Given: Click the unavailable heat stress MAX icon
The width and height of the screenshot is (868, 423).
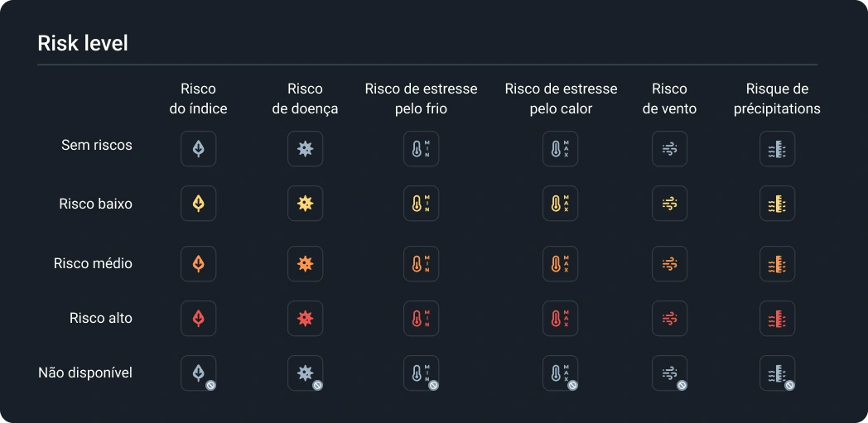Looking at the screenshot, I should (x=561, y=373).
